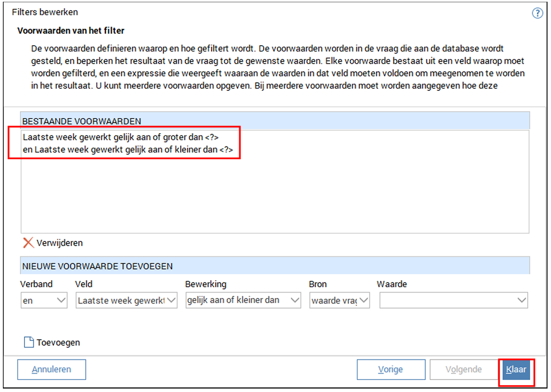Click the greyed-out Volgende button
This screenshot has width=551, height=392.
[x=463, y=369]
